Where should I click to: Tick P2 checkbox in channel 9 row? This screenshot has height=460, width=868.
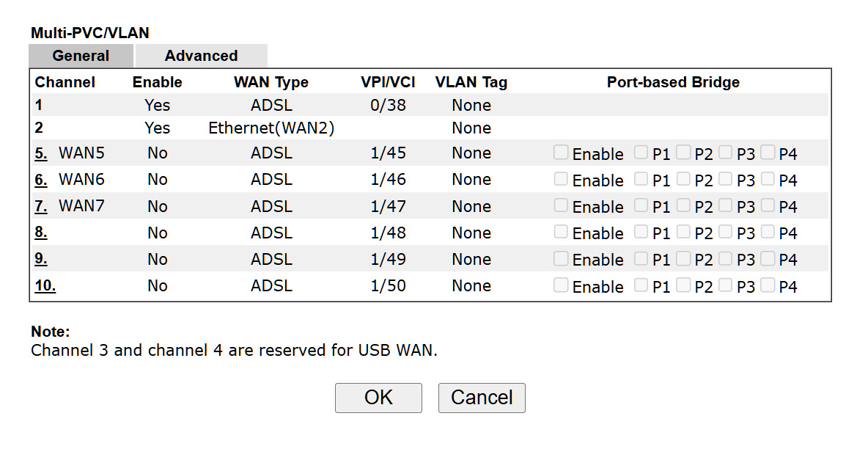683,258
